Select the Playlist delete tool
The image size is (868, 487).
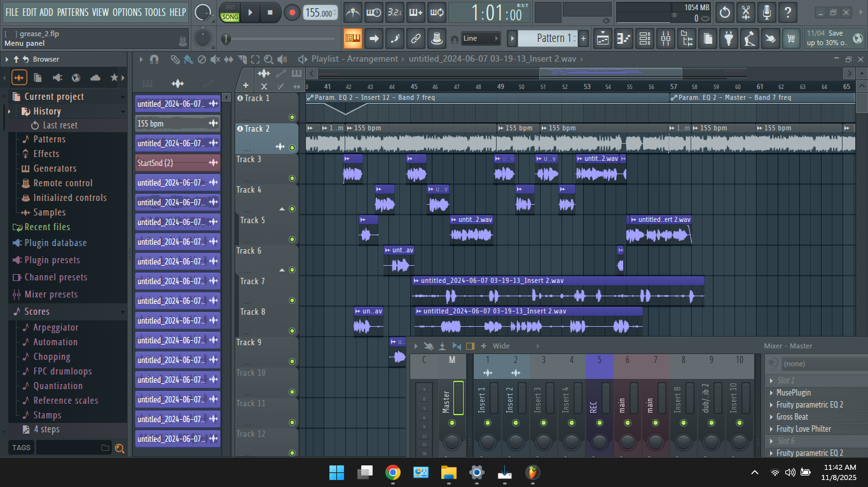click(x=202, y=59)
